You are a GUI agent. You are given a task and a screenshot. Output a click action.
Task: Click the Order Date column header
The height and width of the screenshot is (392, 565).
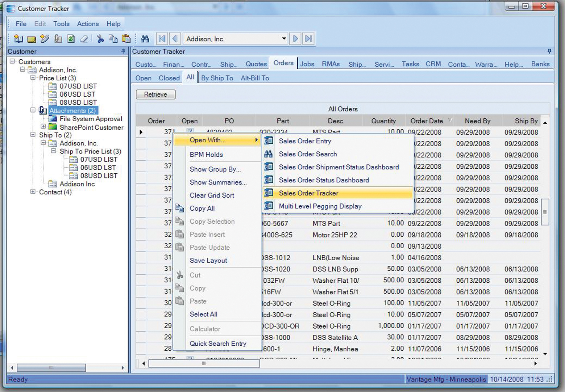426,121
